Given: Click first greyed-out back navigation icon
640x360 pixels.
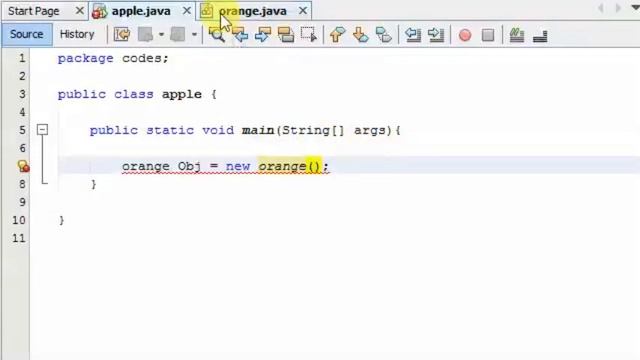Looking at the screenshot, I should [145, 35].
